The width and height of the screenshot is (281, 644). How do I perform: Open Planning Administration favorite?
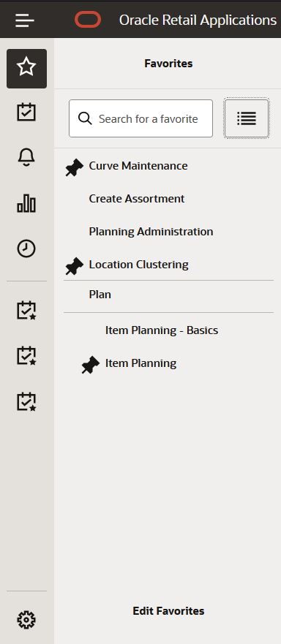click(151, 232)
